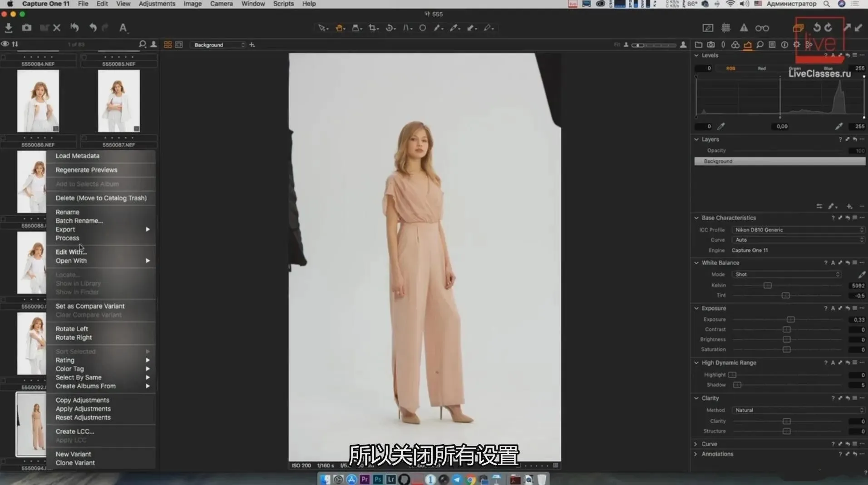Select the Loupe cursor tool
The width and height of the screenshot is (868, 485).
pyautogui.click(x=357, y=28)
